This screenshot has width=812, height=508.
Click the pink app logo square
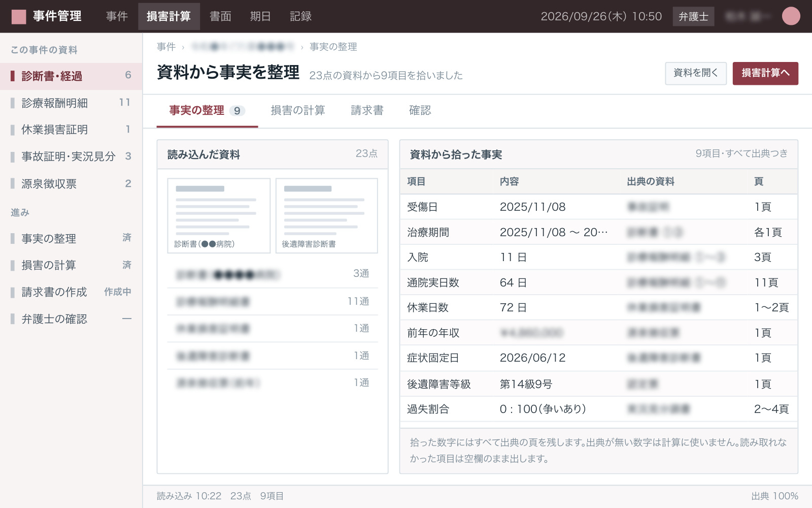tap(19, 17)
